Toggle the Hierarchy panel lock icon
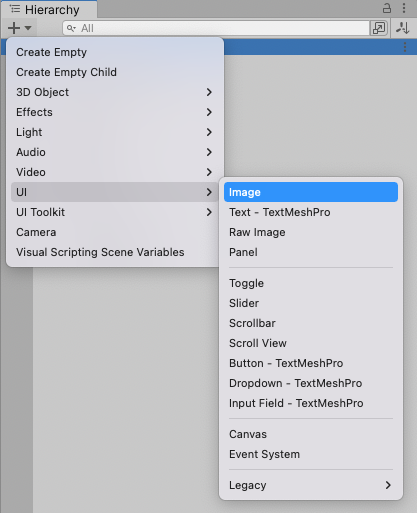 coord(387,8)
